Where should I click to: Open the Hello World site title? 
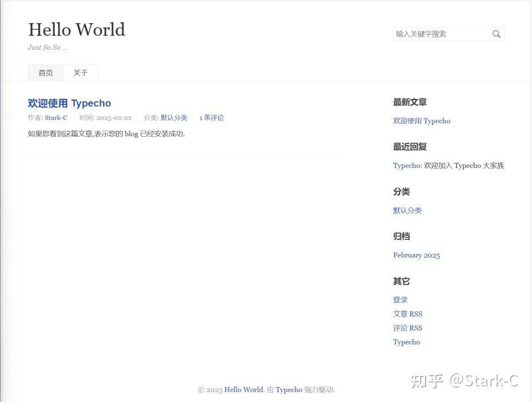coord(76,29)
